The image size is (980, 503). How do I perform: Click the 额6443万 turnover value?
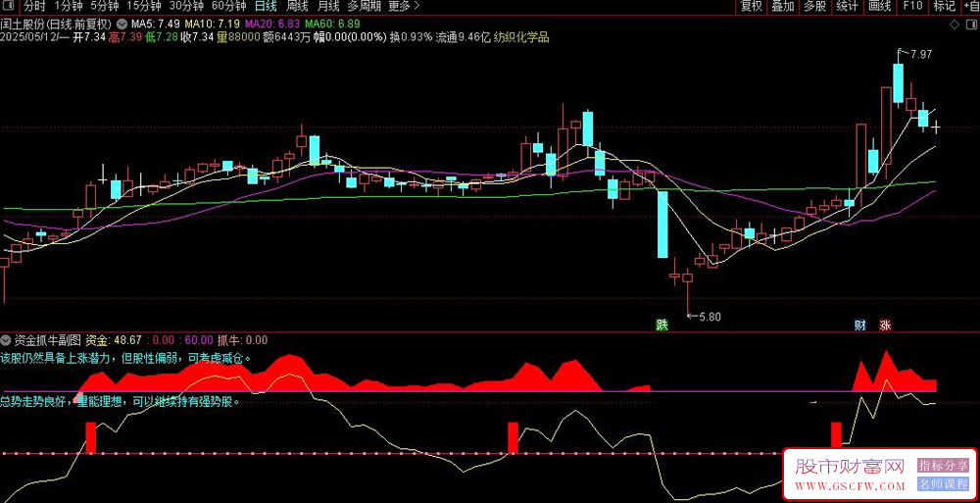pyautogui.click(x=287, y=37)
